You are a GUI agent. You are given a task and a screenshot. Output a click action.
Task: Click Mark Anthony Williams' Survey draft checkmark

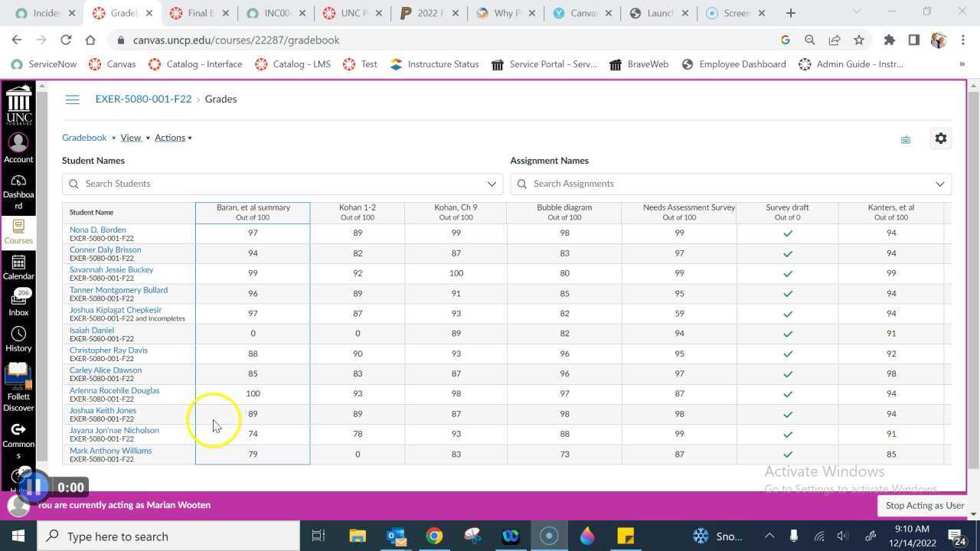click(787, 455)
